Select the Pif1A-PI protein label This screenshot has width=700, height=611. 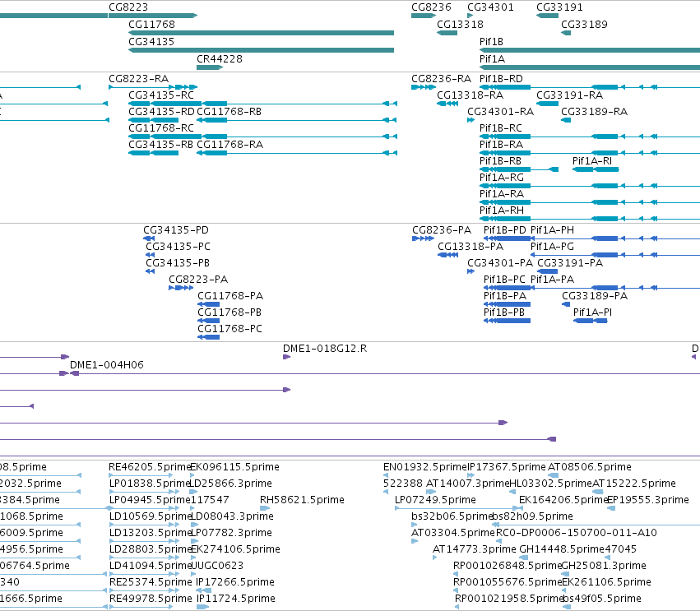pyautogui.click(x=592, y=312)
